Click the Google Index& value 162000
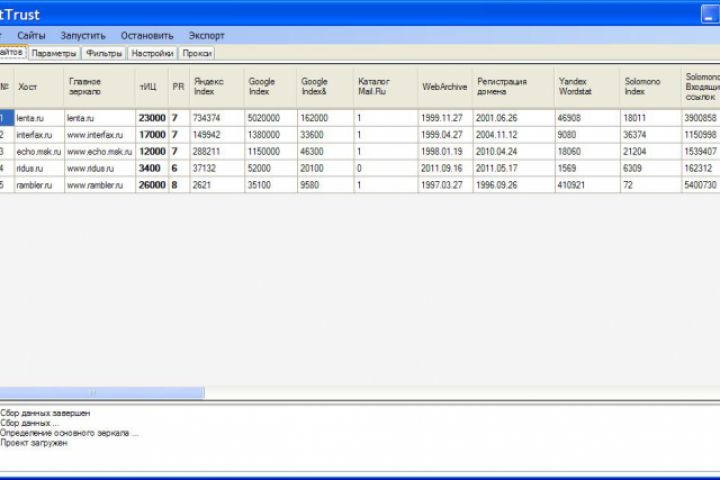Image resolution: width=720 pixels, height=480 pixels. [x=326, y=118]
